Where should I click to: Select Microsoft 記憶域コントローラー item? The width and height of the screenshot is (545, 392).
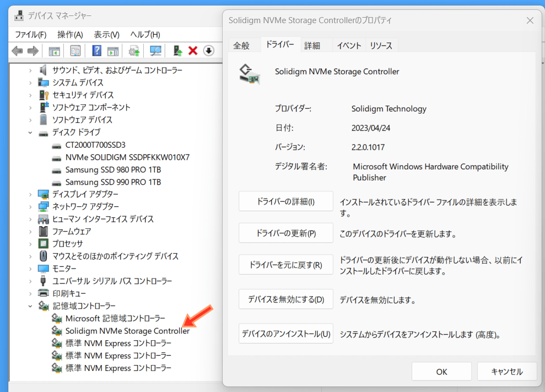(x=115, y=318)
